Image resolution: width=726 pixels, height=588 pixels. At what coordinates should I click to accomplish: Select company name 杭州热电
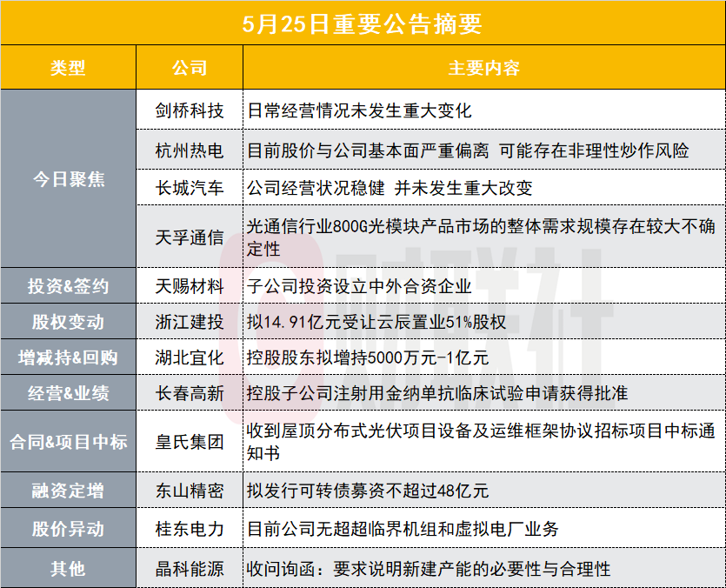tap(190, 150)
